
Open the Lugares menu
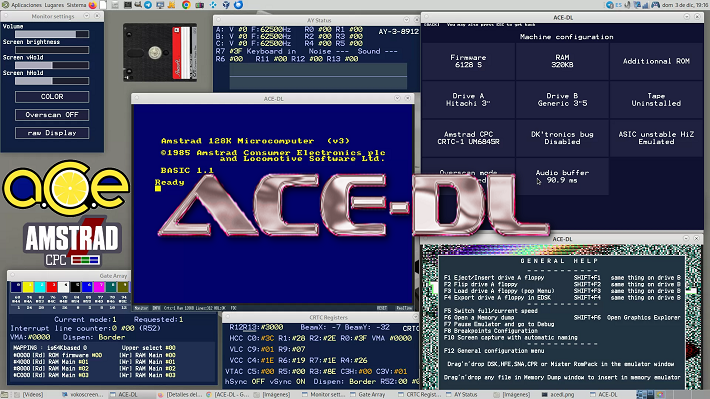(54, 5)
